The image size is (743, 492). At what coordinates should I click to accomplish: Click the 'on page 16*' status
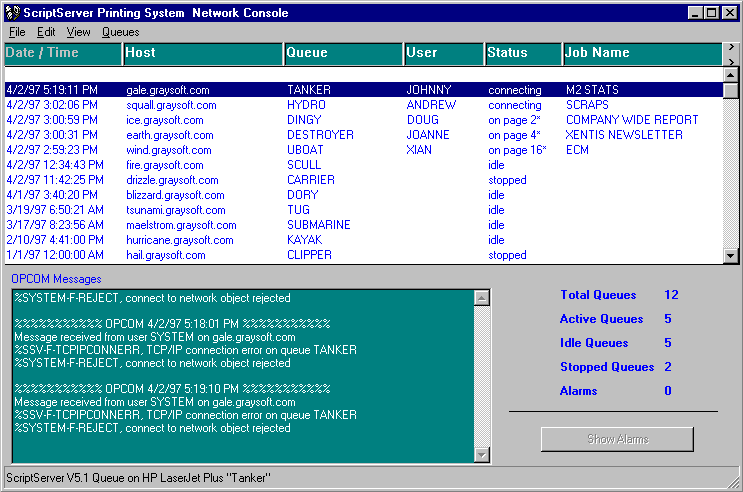(x=517, y=150)
